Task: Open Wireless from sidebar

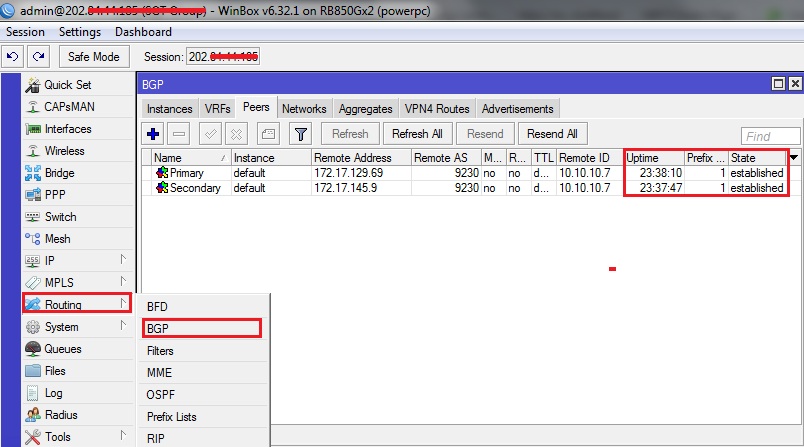Action: point(78,151)
